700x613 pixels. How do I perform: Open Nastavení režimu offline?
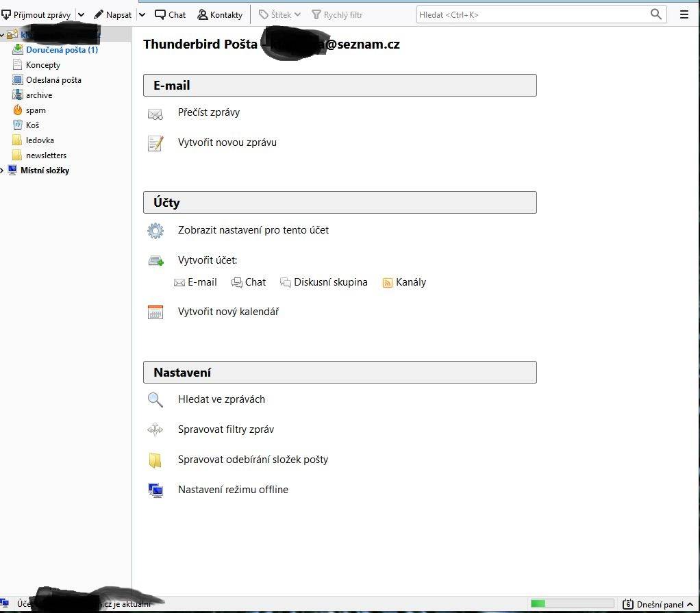[x=233, y=489]
